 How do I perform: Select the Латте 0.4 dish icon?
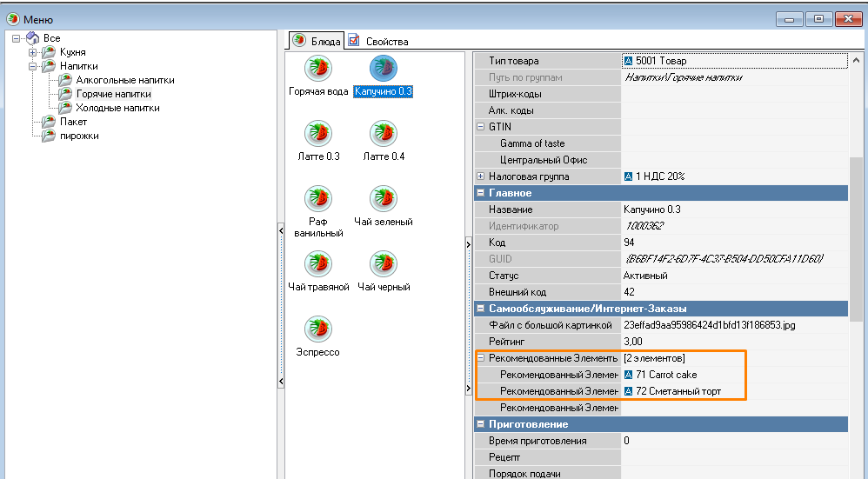tap(384, 134)
